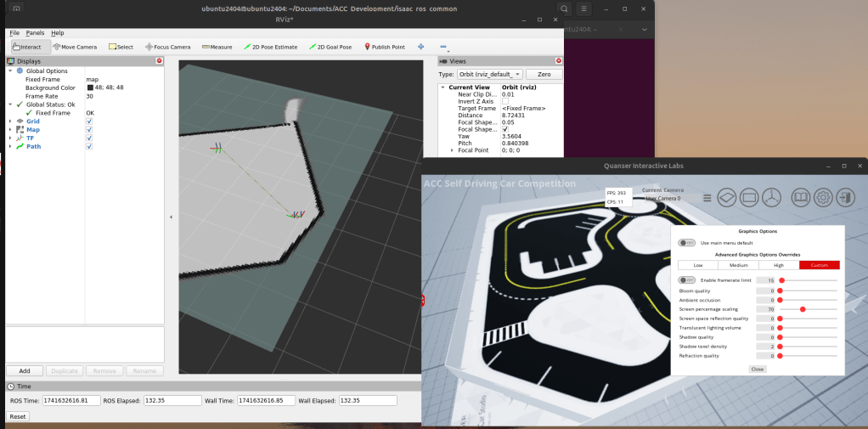Choose the 2D Goal Pose tool

click(330, 47)
